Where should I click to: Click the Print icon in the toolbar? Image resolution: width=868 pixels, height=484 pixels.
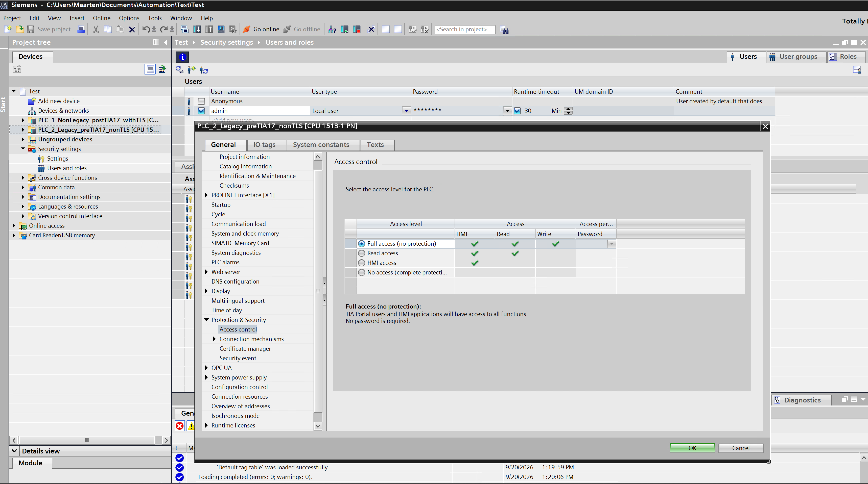point(81,29)
